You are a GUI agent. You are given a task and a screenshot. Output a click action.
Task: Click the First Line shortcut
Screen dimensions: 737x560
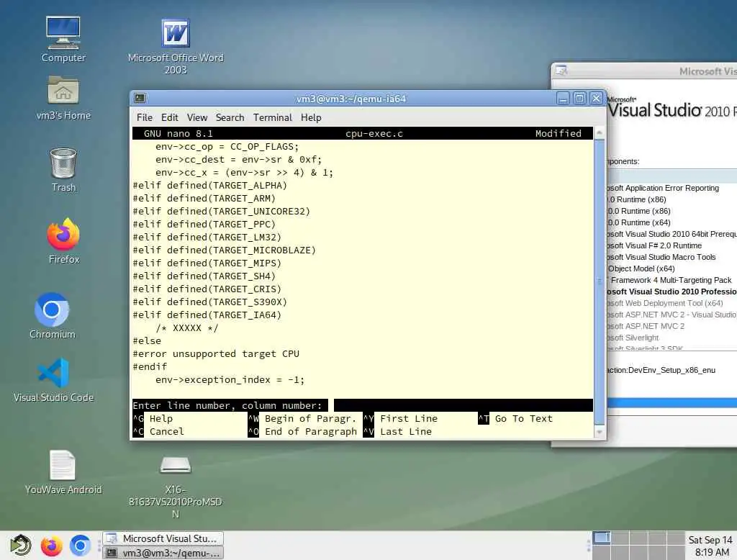[x=400, y=418]
